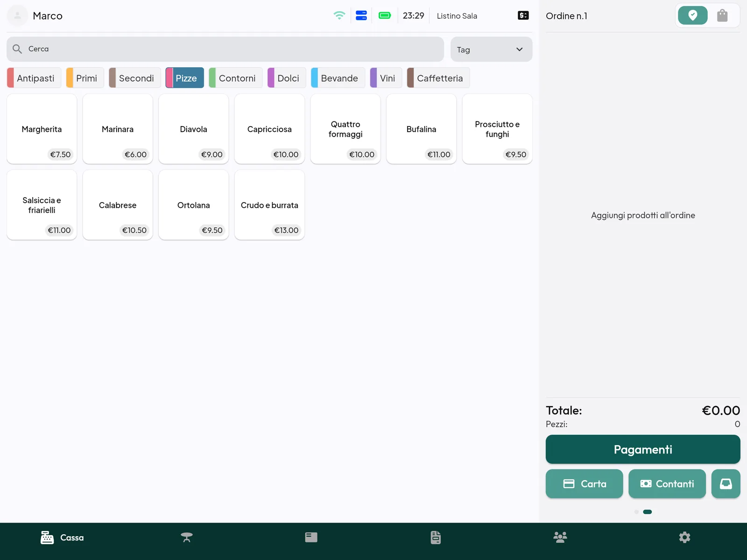Select the Dolci category
This screenshot has height=560, width=747.
click(287, 78)
